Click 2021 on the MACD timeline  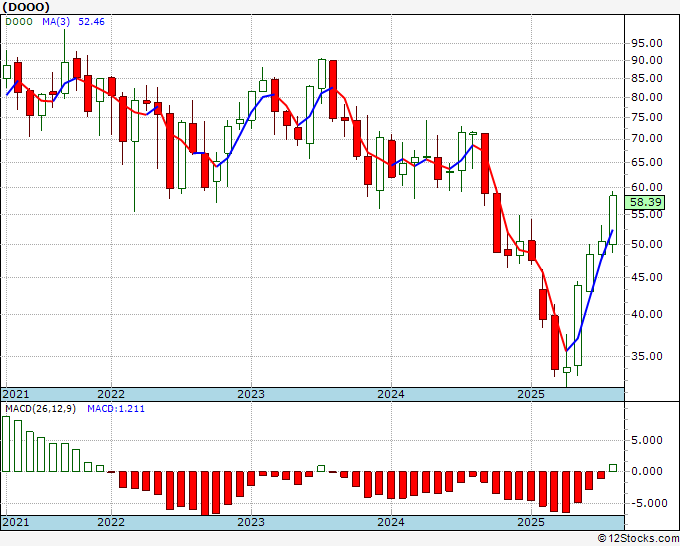tap(16, 522)
